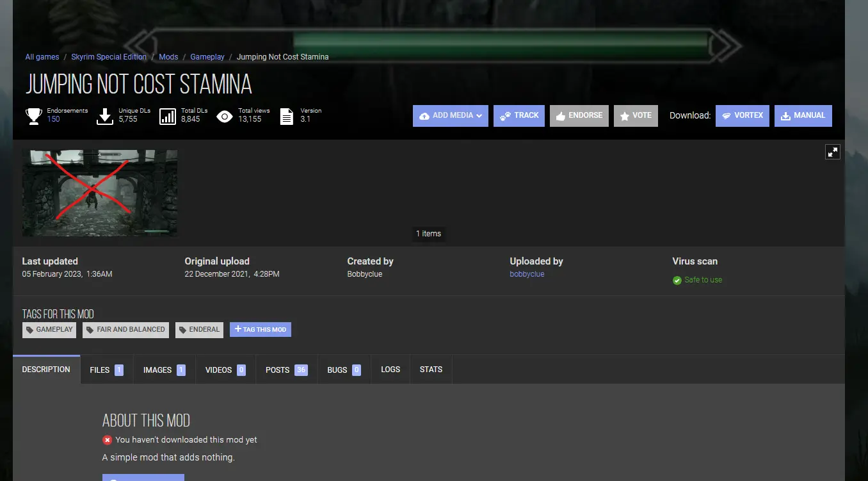This screenshot has height=481, width=868.
Task: Click the Jumping Not Cost Stamina title
Action: tap(138, 85)
